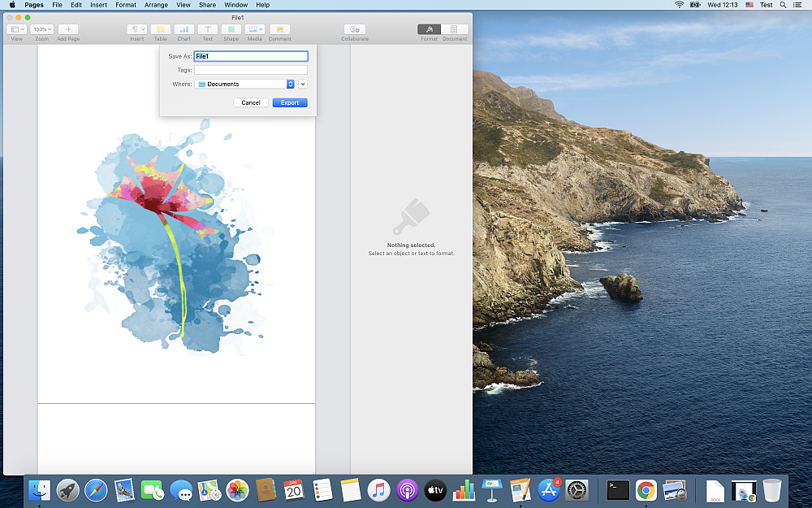The width and height of the screenshot is (812, 508).
Task: Open the Documents location popup
Action: 246,84
